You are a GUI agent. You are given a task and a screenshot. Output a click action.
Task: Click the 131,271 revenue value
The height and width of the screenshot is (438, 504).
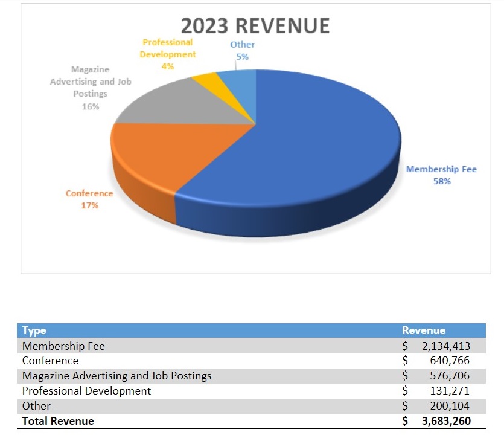click(450, 391)
